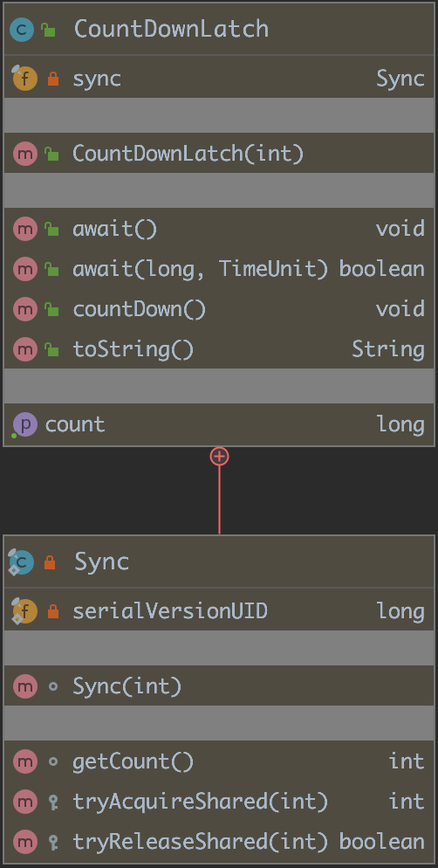Click the protected key icon beside tryAcquireShared

[53, 802]
